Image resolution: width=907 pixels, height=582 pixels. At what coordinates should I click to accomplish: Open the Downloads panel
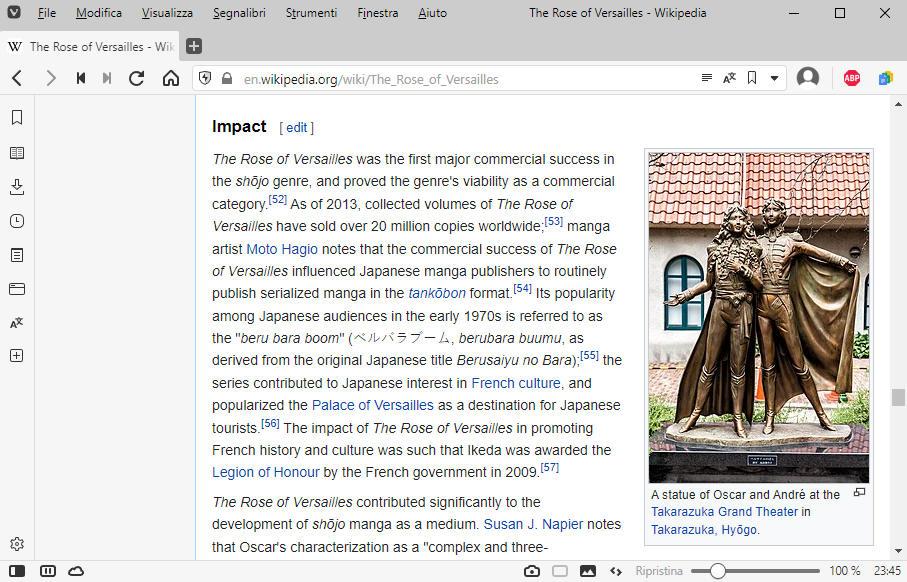click(x=17, y=187)
